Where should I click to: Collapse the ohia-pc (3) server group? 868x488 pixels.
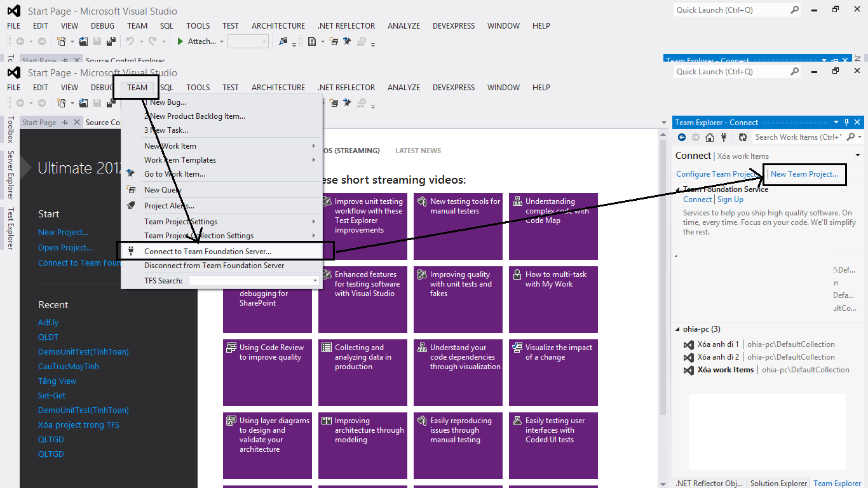tap(677, 329)
